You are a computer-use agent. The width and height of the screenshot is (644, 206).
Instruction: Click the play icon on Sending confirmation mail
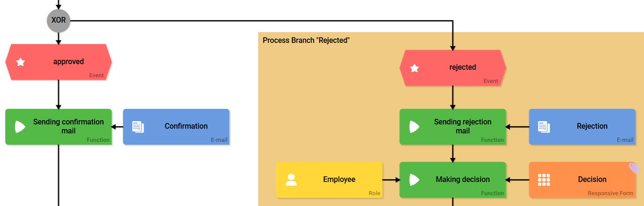[20, 126]
